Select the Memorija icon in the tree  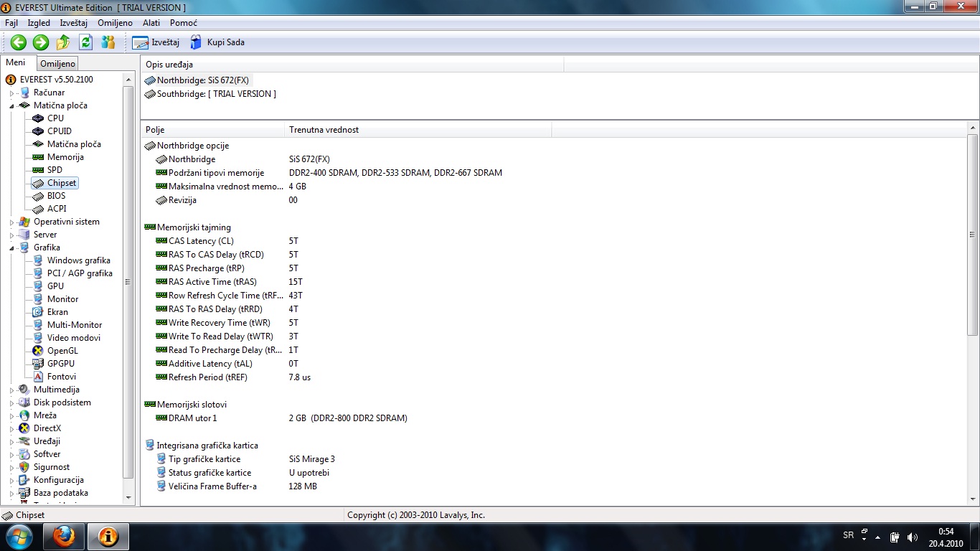tap(38, 157)
